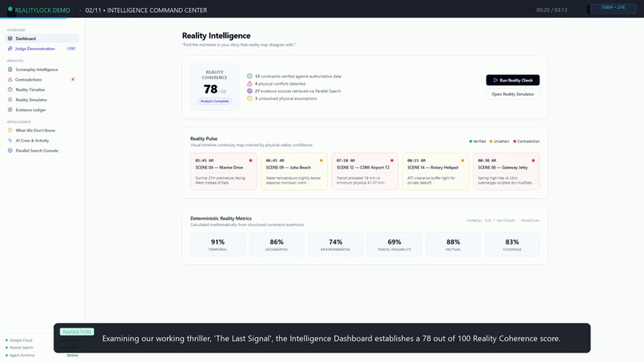Click the AI Crew & Activity pulse icon
The height and width of the screenshot is (362, 644).
[x=10, y=140]
